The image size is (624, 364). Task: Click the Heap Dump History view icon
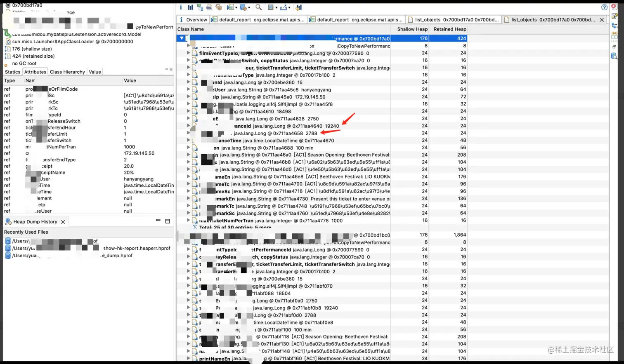click(x=8, y=222)
